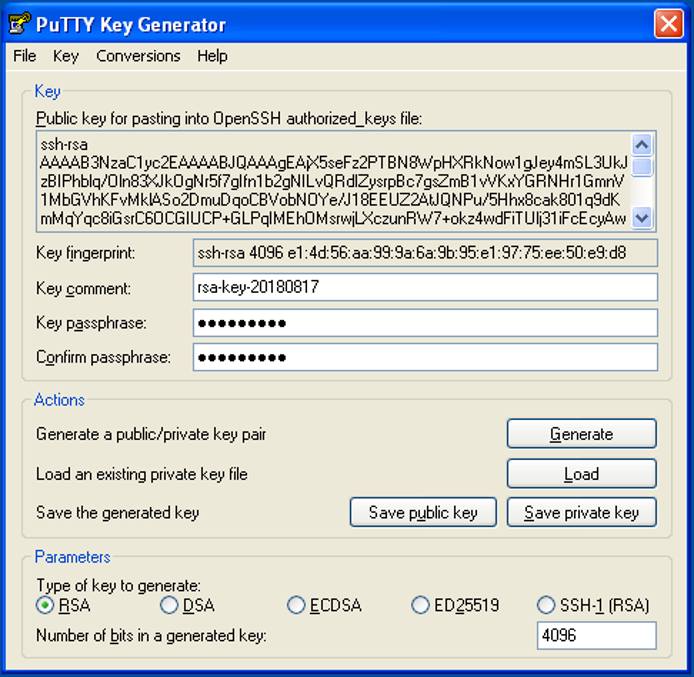
Task: Click the Confirm passphrase field
Action: pyautogui.click(x=425, y=357)
